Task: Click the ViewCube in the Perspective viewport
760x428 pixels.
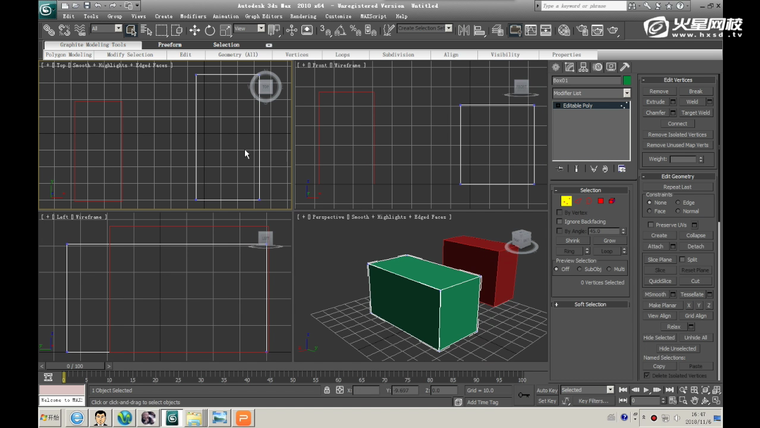Action: pyautogui.click(x=520, y=240)
